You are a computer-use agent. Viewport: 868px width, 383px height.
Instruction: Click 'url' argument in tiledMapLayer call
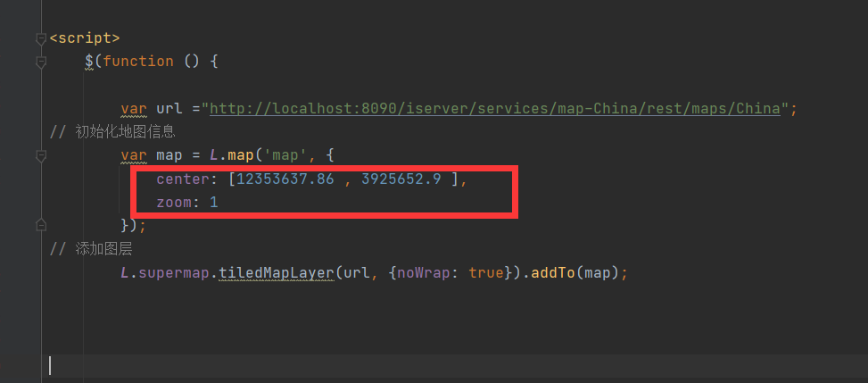tap(357, 273)
